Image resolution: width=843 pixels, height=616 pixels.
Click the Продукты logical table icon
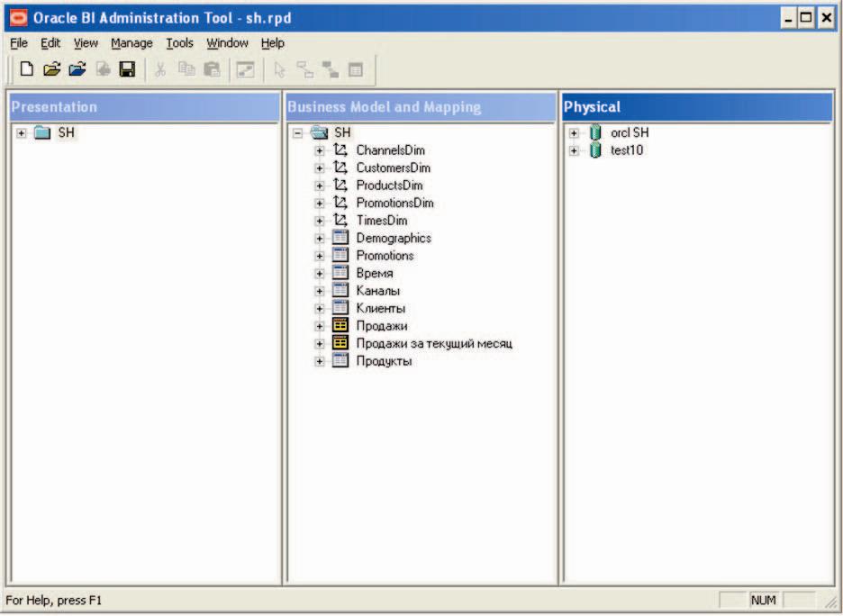coord(340,360)
